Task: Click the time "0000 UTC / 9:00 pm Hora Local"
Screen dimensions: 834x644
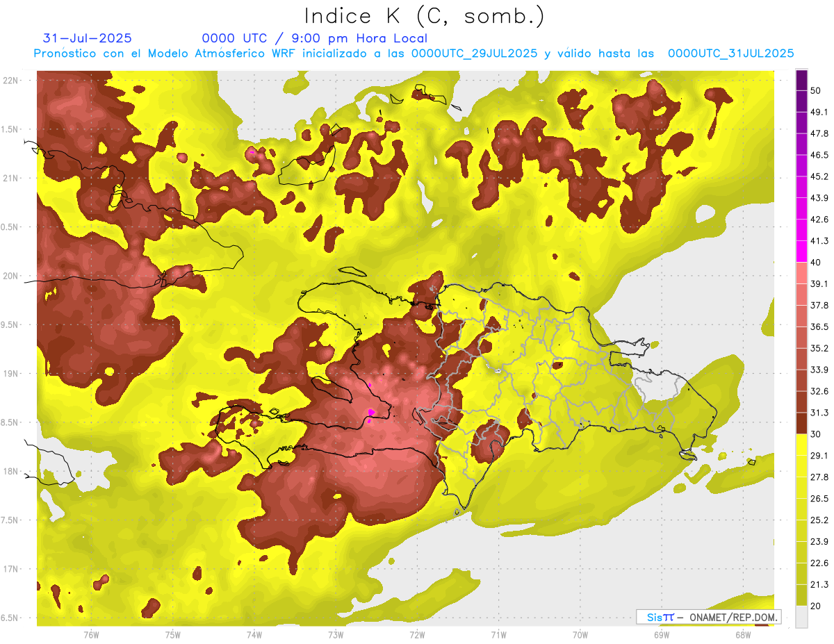Action: tap(315, 38)
